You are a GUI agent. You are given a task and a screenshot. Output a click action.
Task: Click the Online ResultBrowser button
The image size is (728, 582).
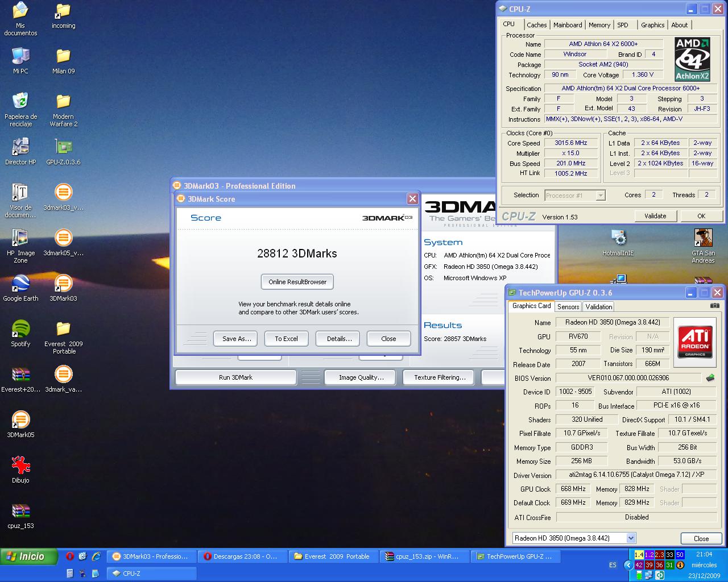(297, 282)
